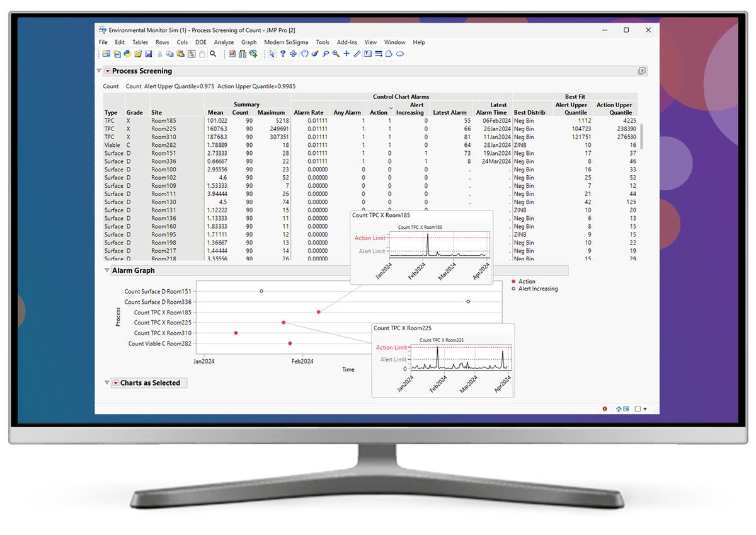The height and width of the screenshot is (535, 756).
Task: Select the Brush tool in the toolbar
Action: [315, 54]
